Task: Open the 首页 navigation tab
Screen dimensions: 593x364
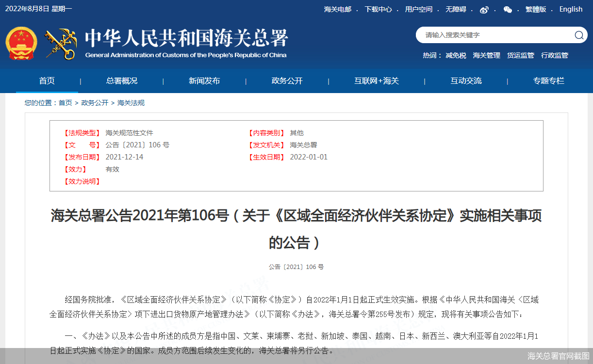Action: (x=47, y=81)
